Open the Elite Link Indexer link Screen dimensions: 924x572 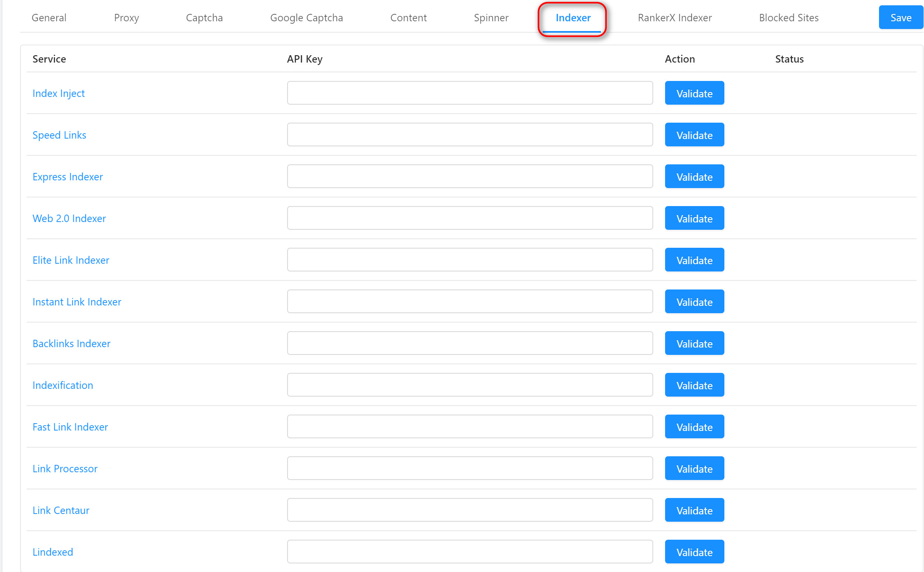71,260
